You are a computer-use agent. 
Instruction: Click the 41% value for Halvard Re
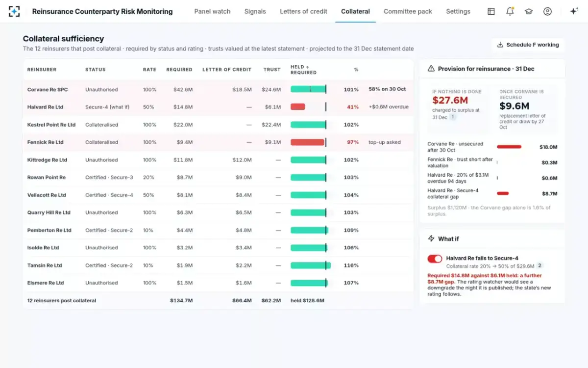pos(353,107)
